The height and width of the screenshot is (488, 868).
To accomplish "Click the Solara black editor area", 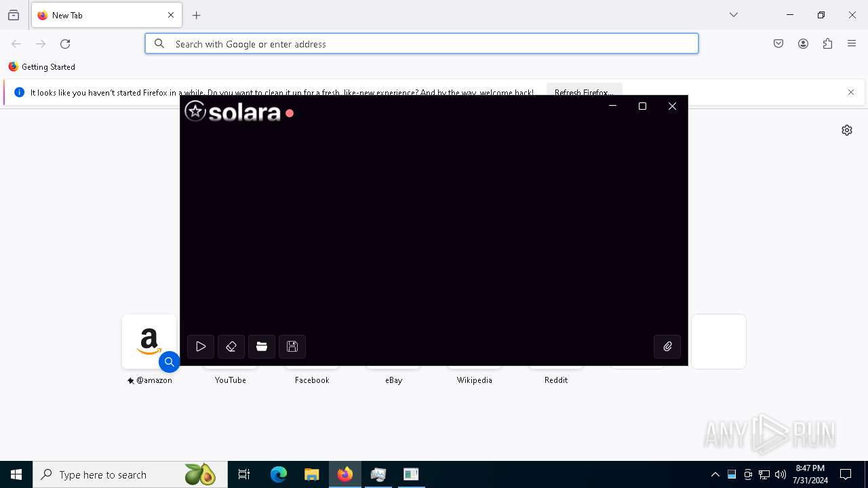I will 434,227.
